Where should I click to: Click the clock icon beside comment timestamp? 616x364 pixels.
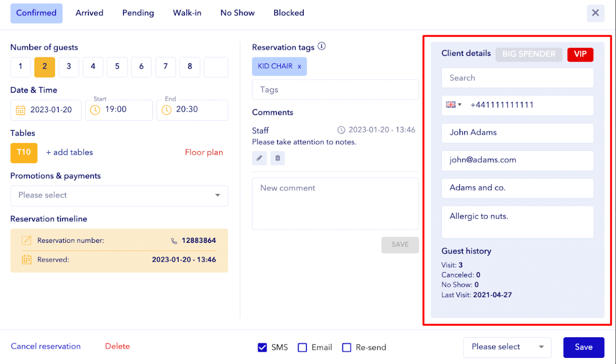(341, 130)
